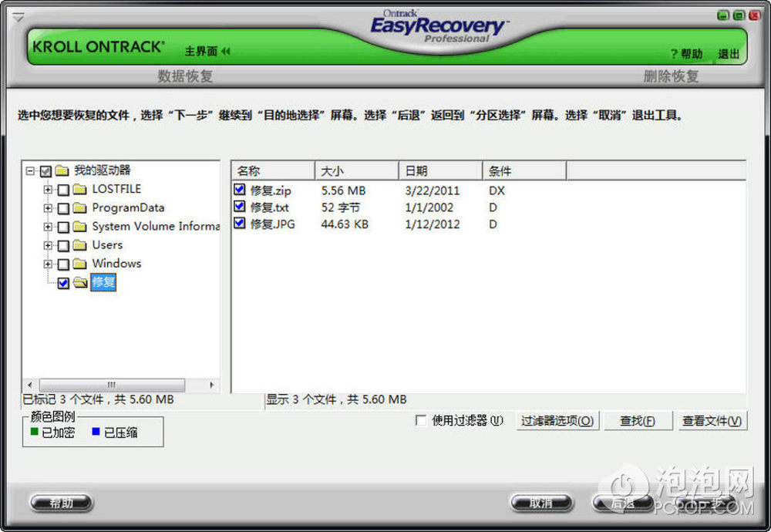Click the Windows folder icon
This screenshot has height=532, width=771.
[x=80, y=264]
